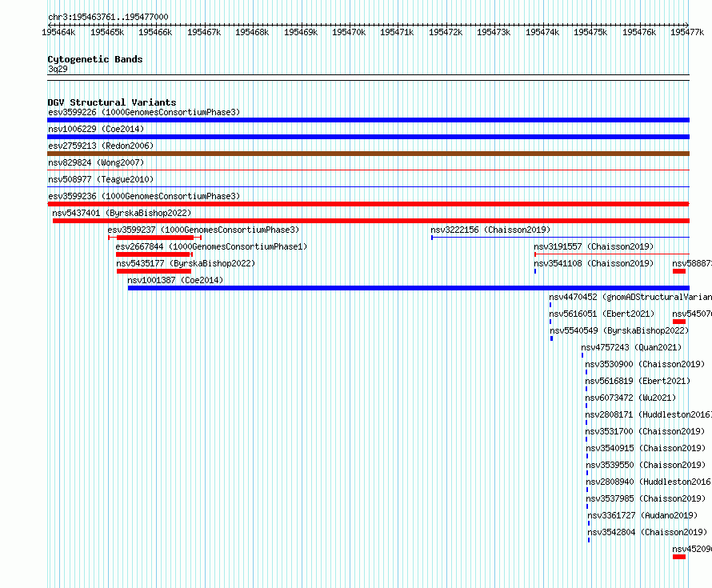
Task: Click the 195464k ruler tick label
Action: point(58,32)
